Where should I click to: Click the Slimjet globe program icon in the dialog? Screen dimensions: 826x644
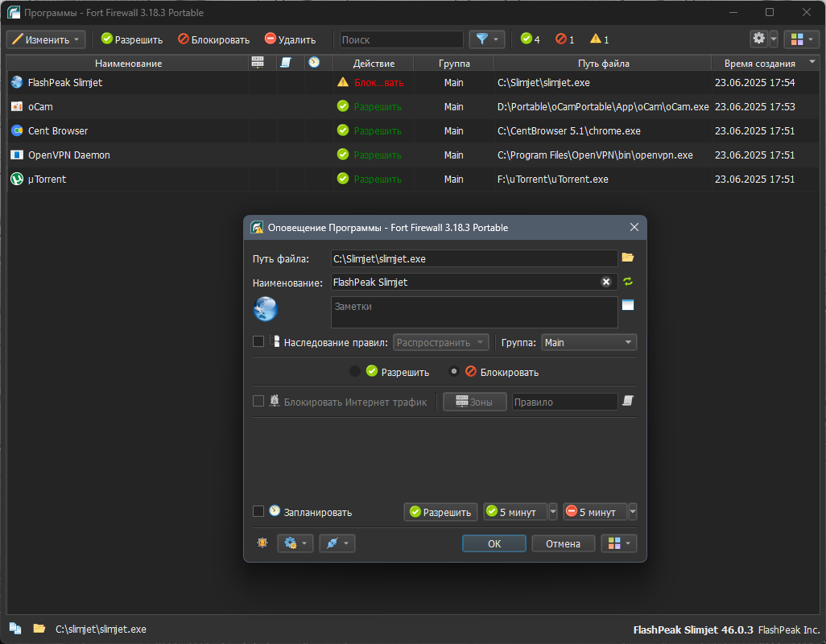[265, 308]
